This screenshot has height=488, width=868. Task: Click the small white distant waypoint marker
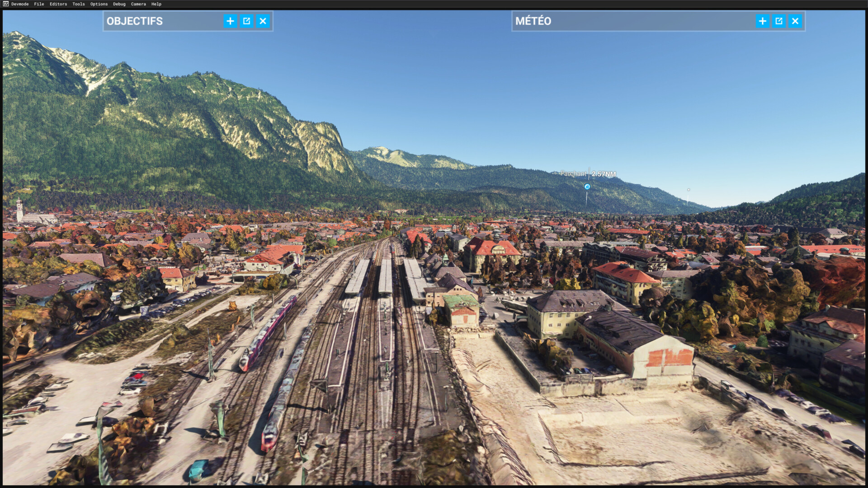(x=689, y=190)
